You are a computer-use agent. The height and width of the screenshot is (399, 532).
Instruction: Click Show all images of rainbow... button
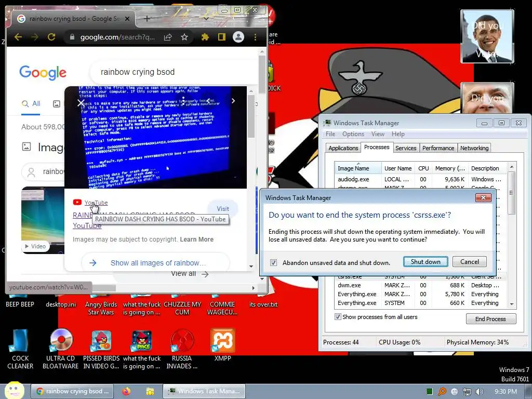click(155, 263)
